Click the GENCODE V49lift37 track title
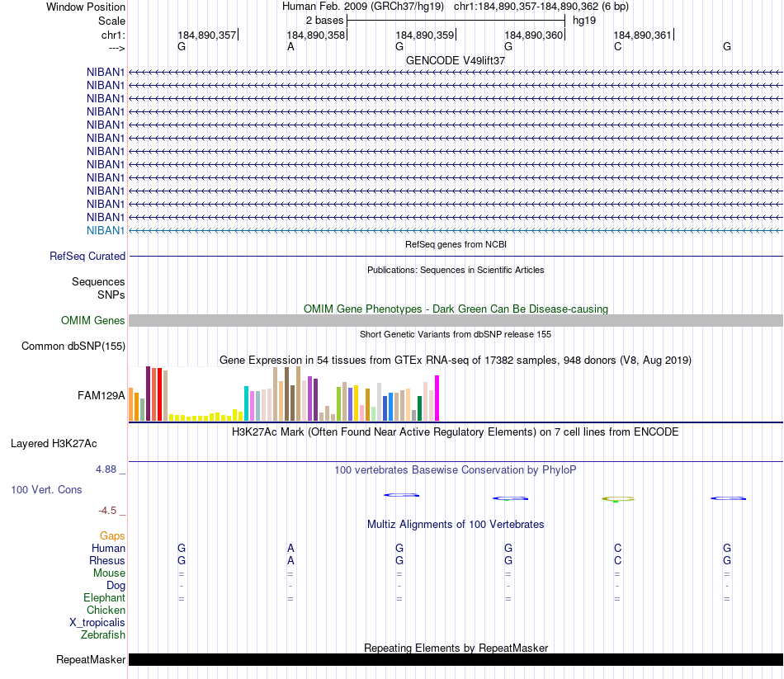 coord(456,60)
